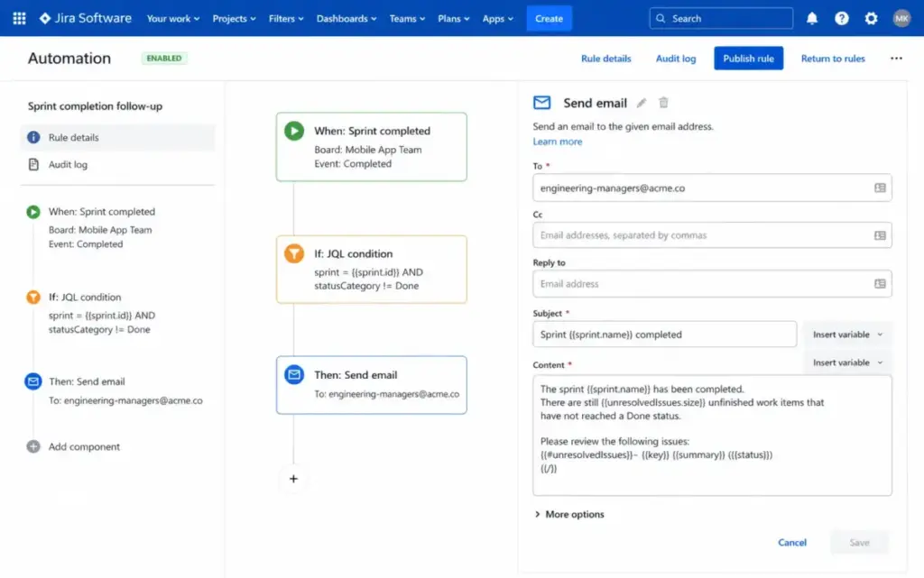Click the envelope icon in Send email header
This screenshot has height=578, width=924.
click(541, 103)
